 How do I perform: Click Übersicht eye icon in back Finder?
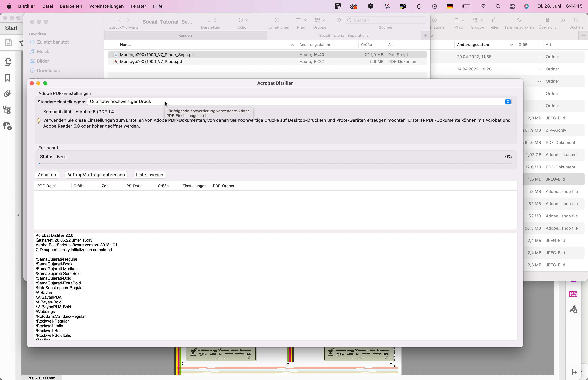tap(547, 20)
